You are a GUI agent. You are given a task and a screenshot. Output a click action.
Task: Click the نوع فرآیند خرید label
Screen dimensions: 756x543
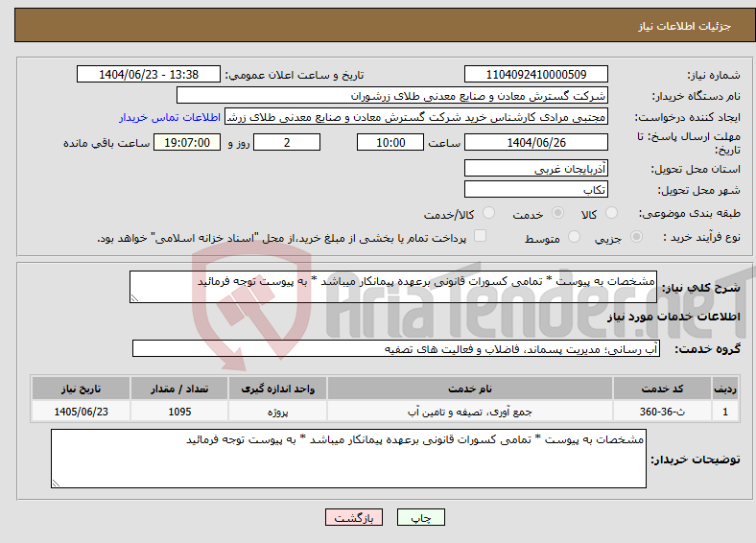[x=701, y=237]
